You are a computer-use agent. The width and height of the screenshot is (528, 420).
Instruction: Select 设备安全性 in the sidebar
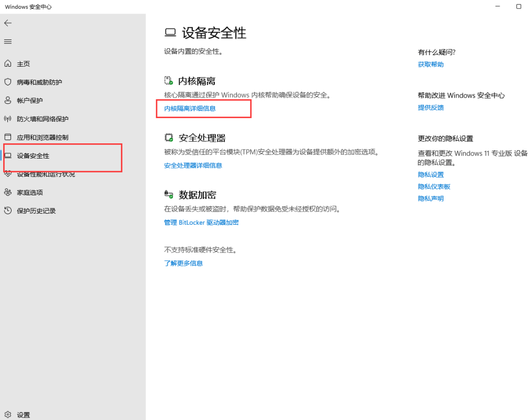[x=33, y=156]
